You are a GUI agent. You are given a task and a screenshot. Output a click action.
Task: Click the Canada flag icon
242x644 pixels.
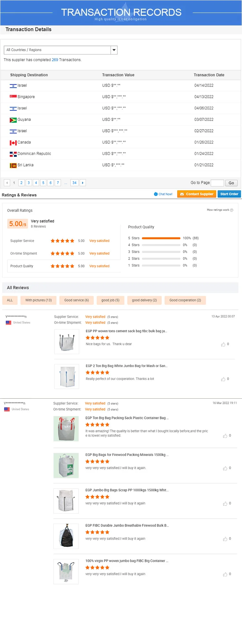(x=13, y=143)
